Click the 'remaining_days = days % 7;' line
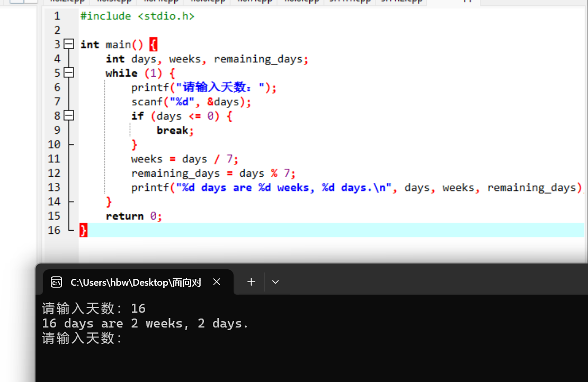Viewport: 588px width, 382px height. tap(213, 174)
